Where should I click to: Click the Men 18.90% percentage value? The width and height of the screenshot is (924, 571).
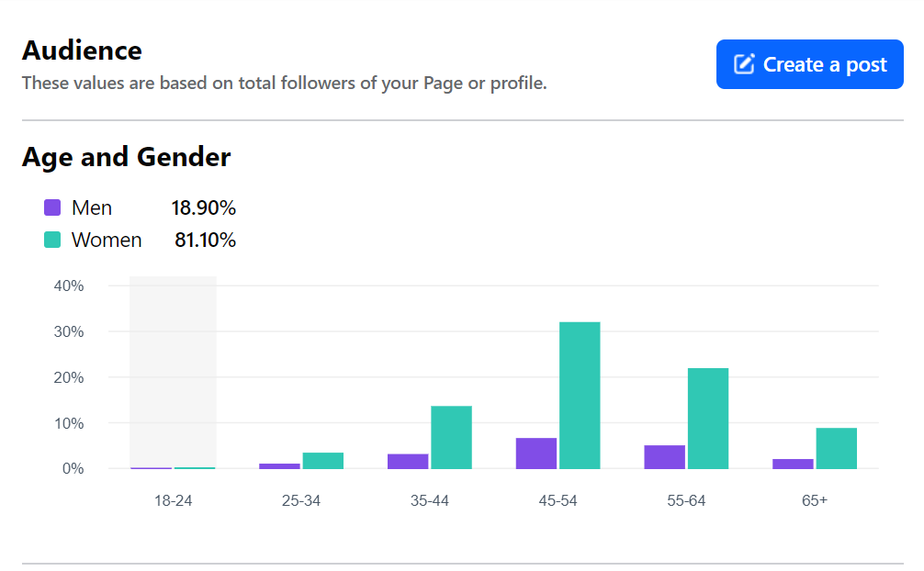pos(204,207)
